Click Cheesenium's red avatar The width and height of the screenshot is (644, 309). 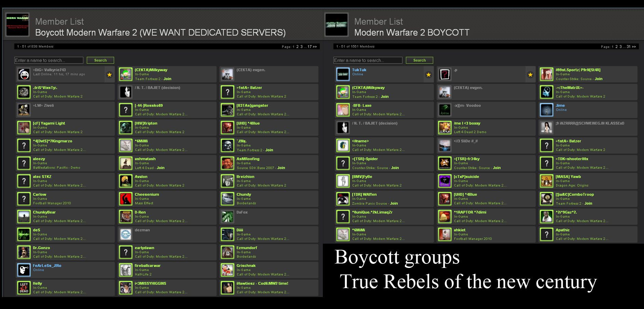click(x=126, y=199)
